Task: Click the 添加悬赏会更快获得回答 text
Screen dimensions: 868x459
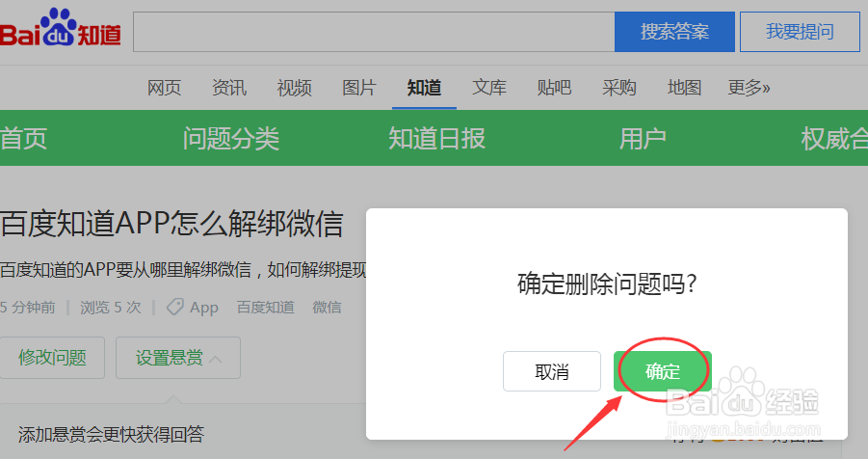Action: point(111,434)
